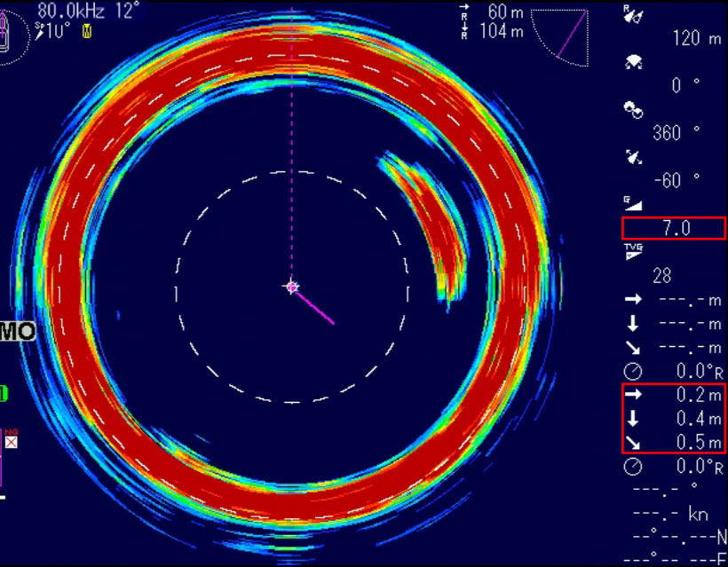Select the -60° tilt angle value
This screenshot has width=728, height=567.
[679, 180]
